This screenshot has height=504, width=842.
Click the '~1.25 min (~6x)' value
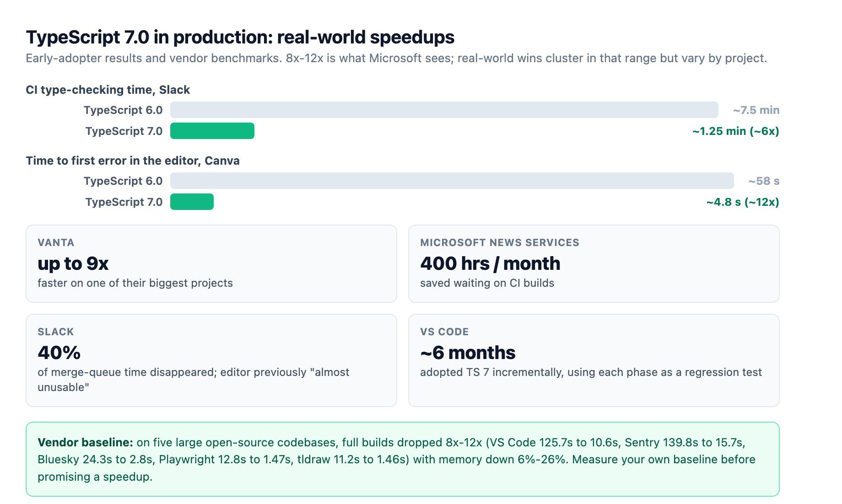click(x=736, y=131)
